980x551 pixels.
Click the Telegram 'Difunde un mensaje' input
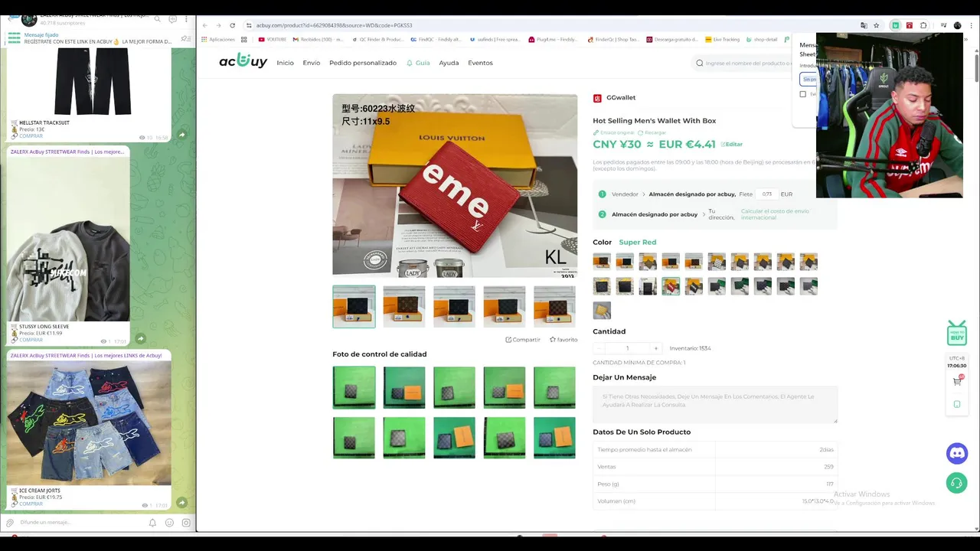click(x=80, y=523)
